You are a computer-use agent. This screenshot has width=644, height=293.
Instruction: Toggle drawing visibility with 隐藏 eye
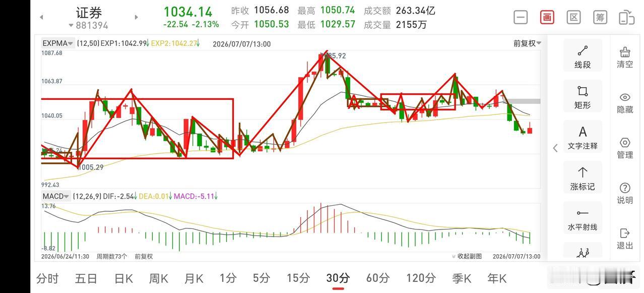[625, 102]
